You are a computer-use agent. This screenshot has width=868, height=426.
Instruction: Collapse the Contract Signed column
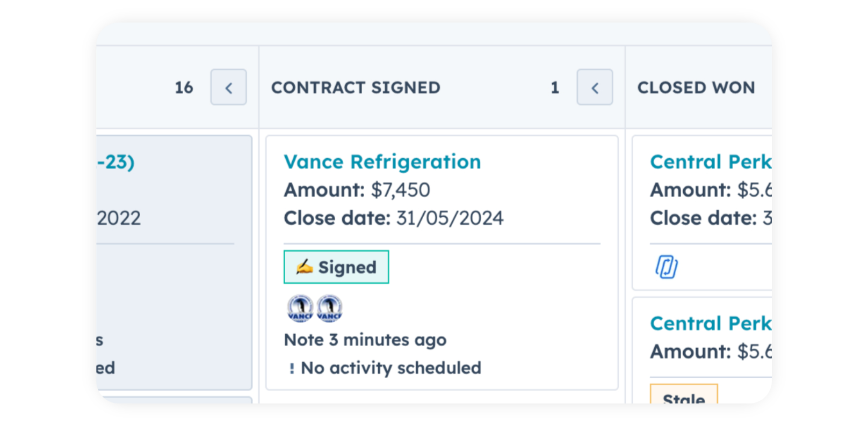coord(595,87)
